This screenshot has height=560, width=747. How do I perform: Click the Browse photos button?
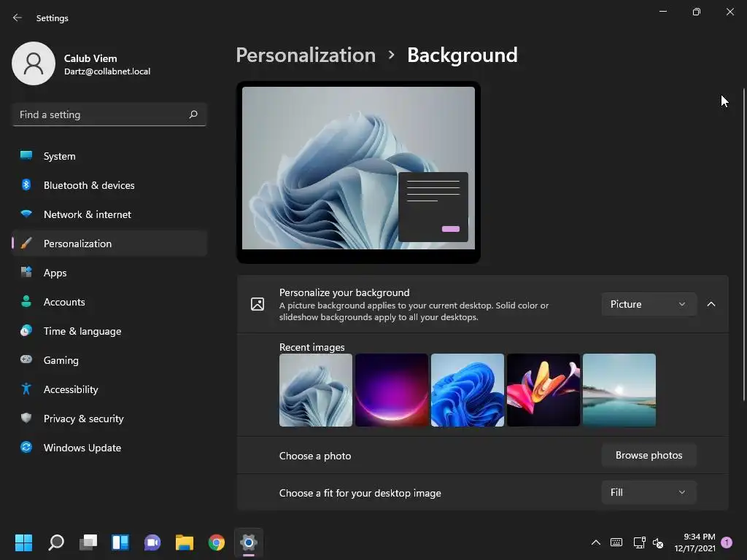[x=649, y=455]
